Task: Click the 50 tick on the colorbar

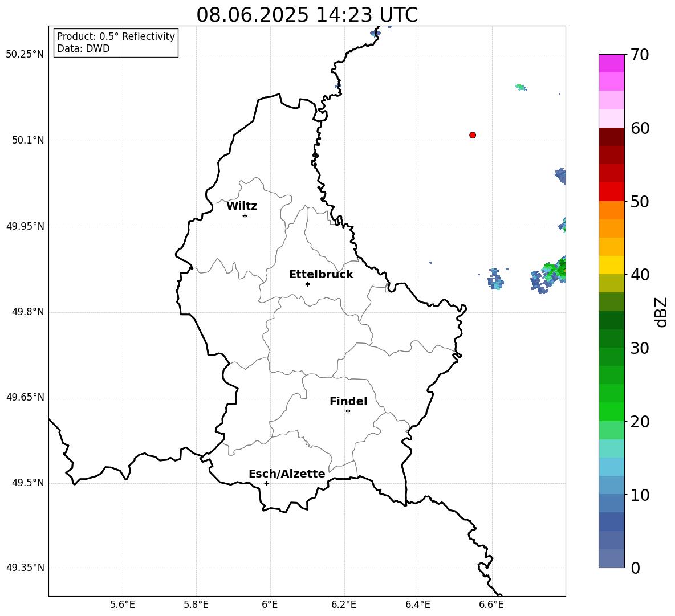Action: tap(640, 202)
